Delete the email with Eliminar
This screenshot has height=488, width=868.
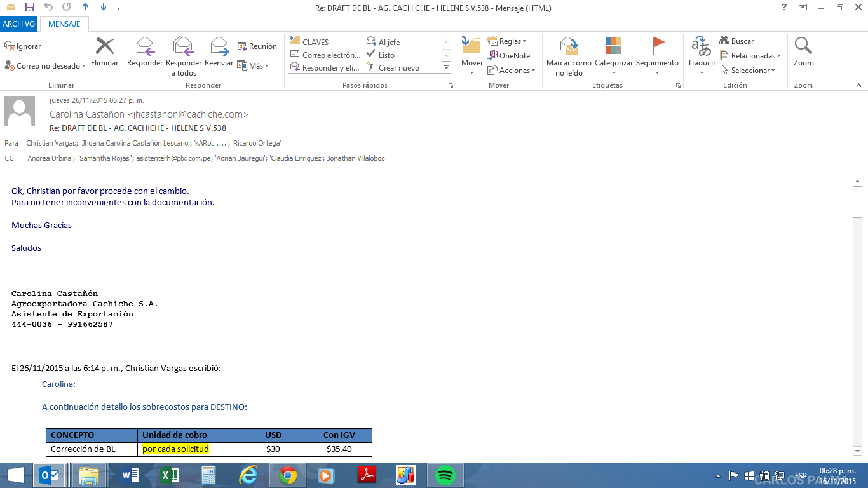click(x=104, y=47)
